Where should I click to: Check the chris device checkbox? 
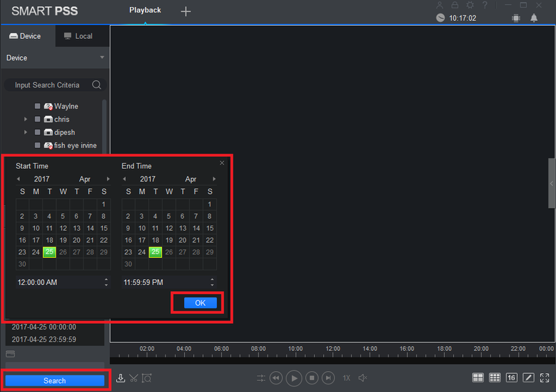tap(38, 119)
